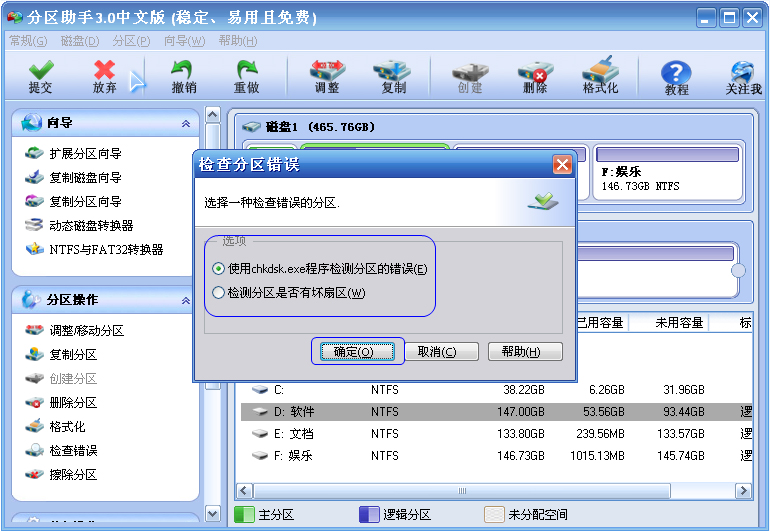Select the 调整 (Resize) toolbar icon
770x531 pixels.
[327, 77]
